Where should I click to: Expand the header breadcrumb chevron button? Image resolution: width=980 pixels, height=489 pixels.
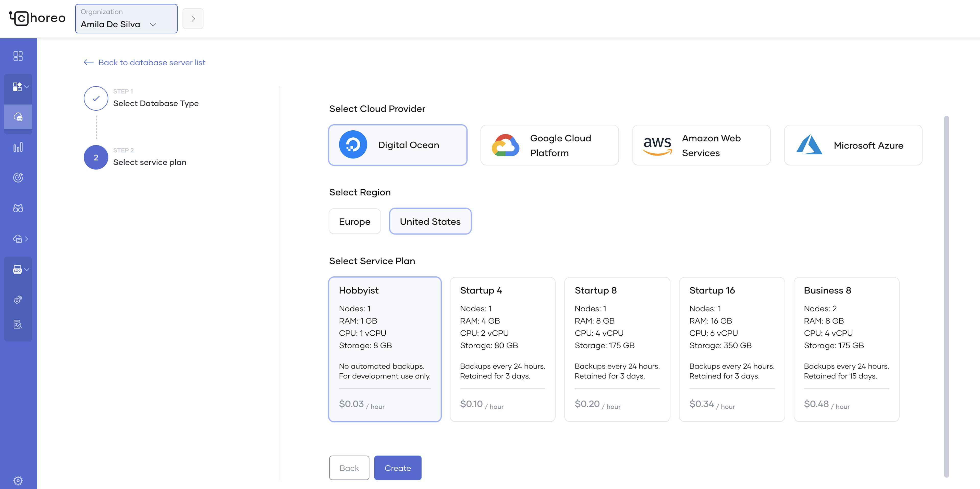click(193, 19)
